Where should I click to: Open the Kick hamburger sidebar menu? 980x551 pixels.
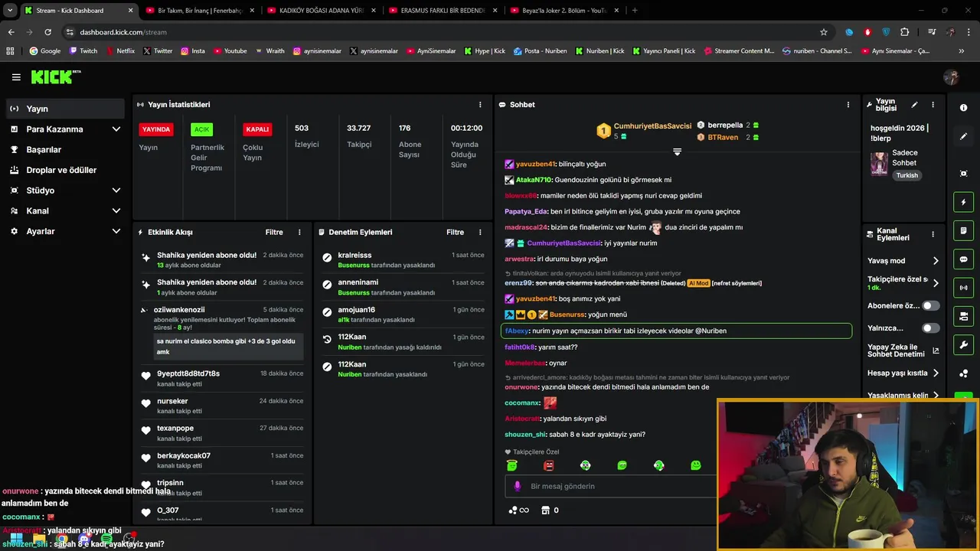(16, 77)
